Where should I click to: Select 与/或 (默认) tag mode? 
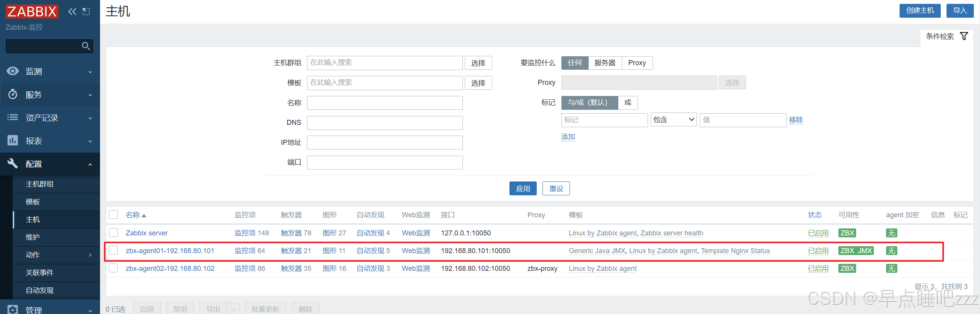pos(589,102)
